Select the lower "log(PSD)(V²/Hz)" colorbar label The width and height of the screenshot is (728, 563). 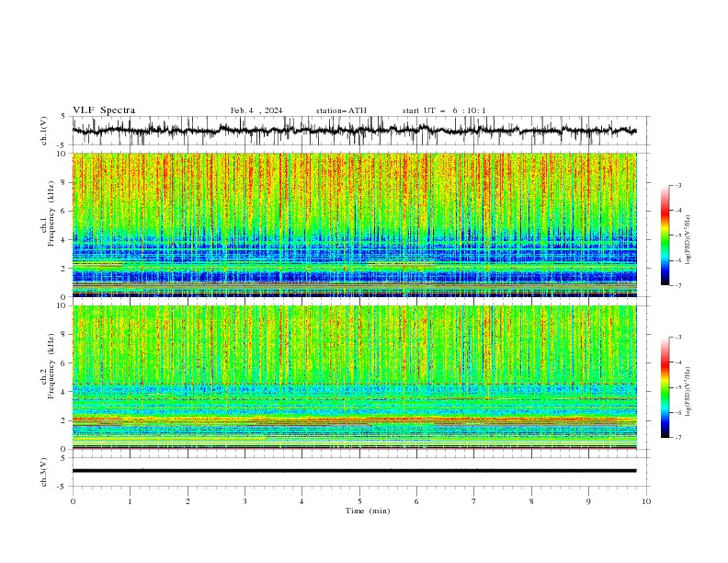[x=688, y=391]
